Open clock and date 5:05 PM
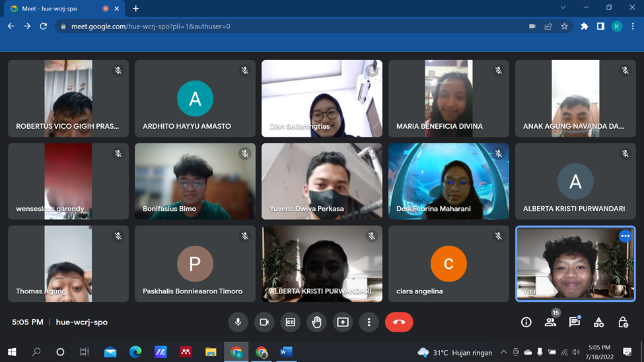This screenshot has height=362, width=644. pos(599,352)
